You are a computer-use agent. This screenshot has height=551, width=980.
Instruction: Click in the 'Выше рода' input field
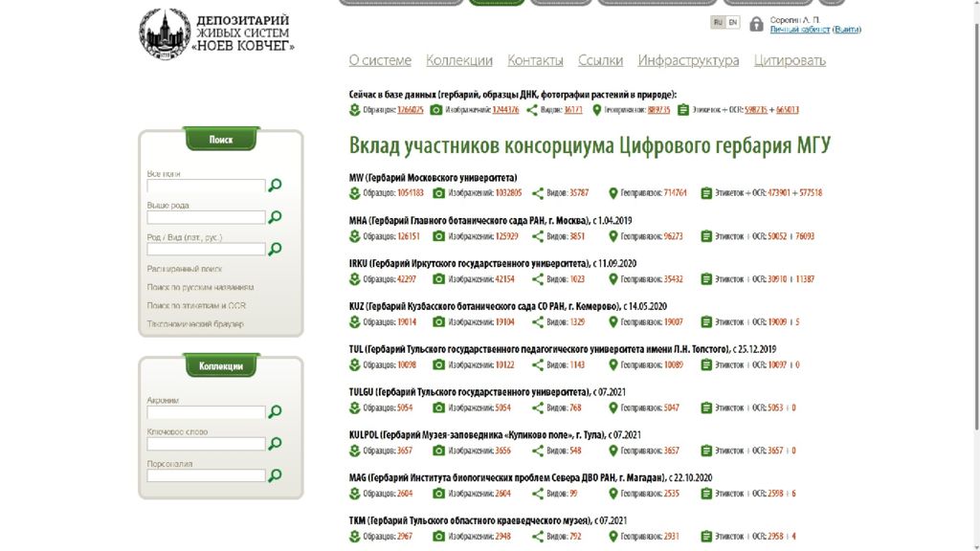pos(206,217)
